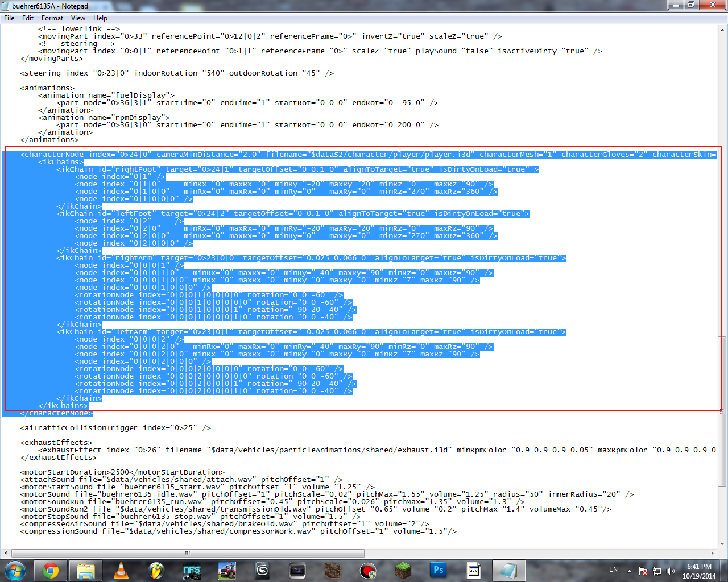The height and width of the screenshot is (582, 728).
Task: Open Photoshop from the taskbar
Action: [x=439, y=571]
